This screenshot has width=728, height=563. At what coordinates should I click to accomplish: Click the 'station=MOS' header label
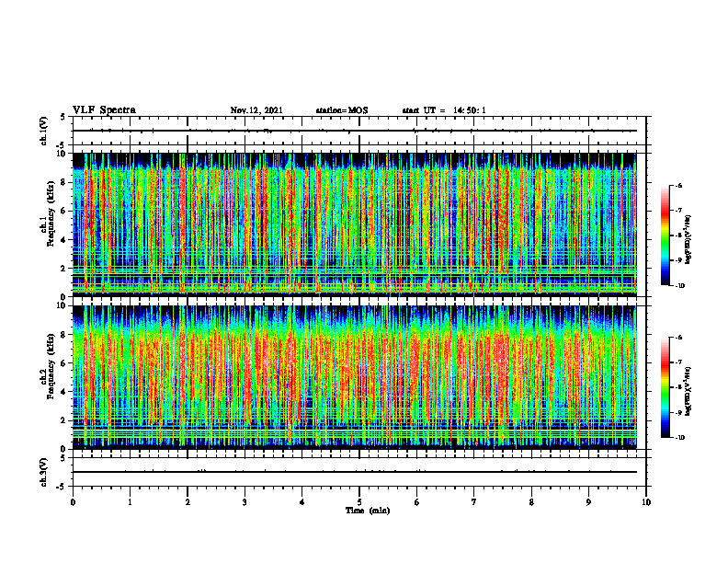click(x=342, y=110)
